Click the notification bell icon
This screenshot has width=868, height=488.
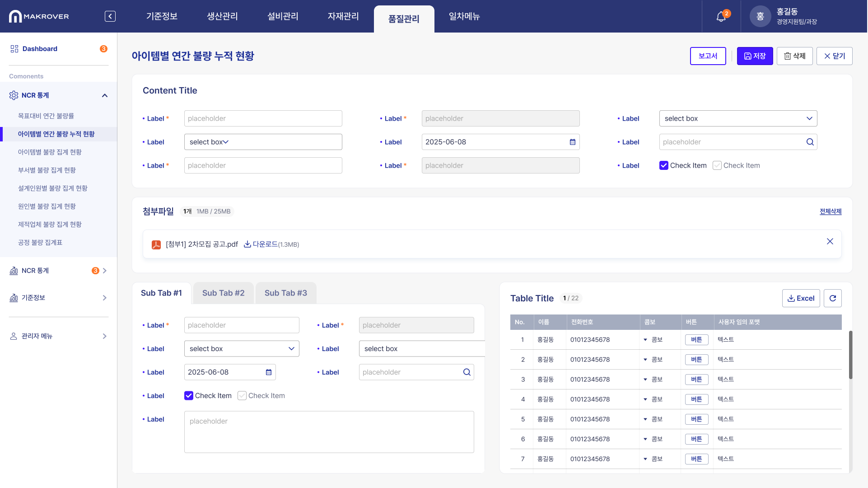pos(721,17)
